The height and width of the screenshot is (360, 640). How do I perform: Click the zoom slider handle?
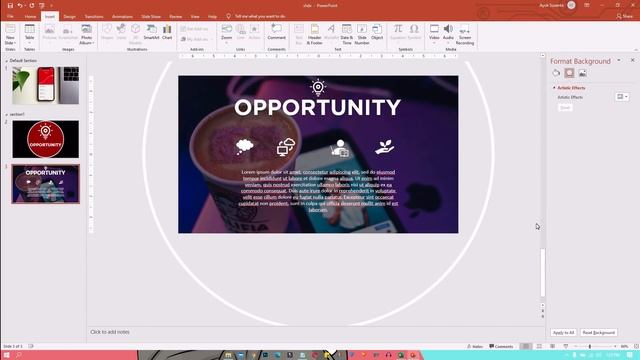590,347
